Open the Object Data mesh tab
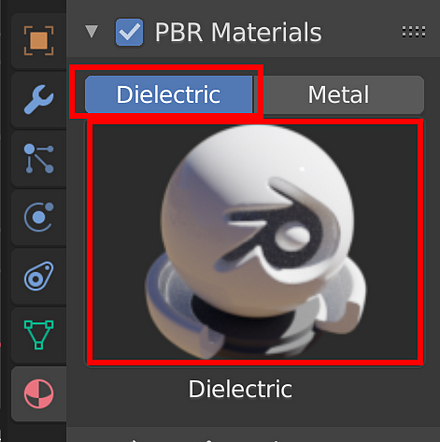The width and height of the screenshot is (440, 442). coord(39,335)
